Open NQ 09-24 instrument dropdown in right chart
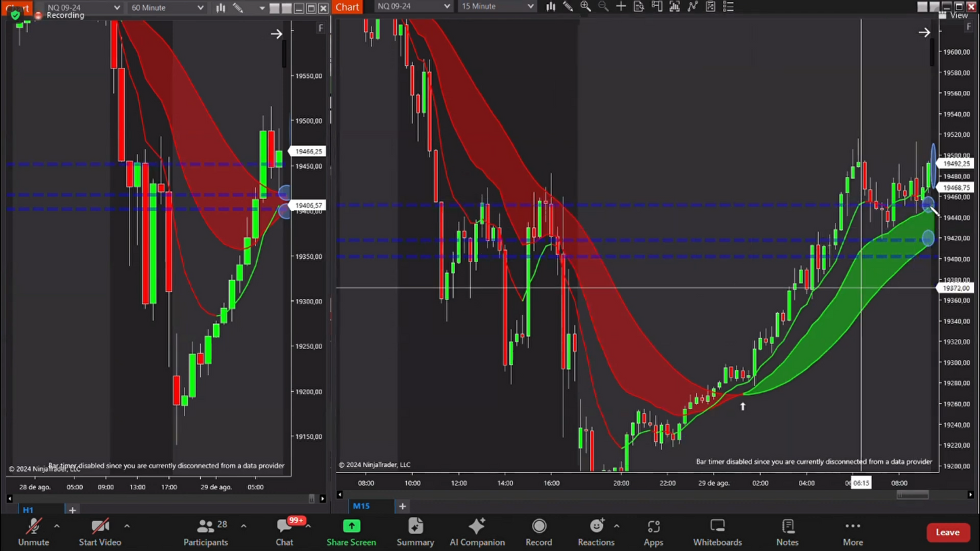Screen dimensions: 980x551 pos(414,6)
